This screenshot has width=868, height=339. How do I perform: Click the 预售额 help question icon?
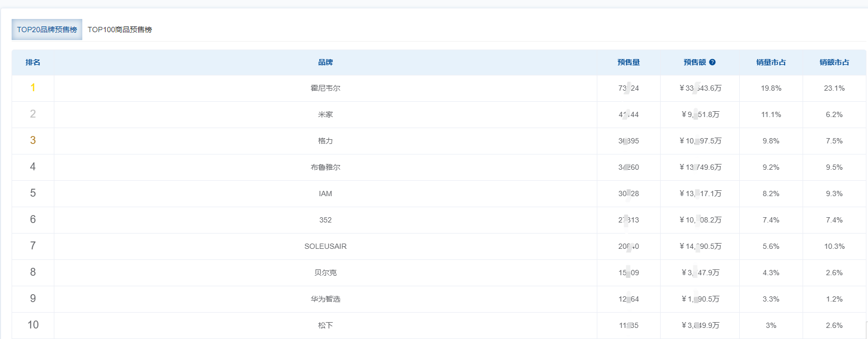[x=712, y=62]
